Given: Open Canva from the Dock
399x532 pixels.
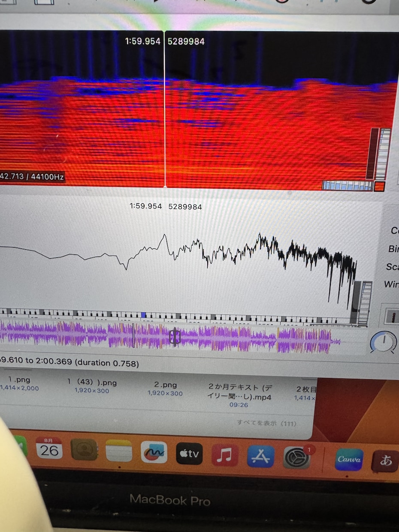Looking at the screenshot, I should point(349,460).
